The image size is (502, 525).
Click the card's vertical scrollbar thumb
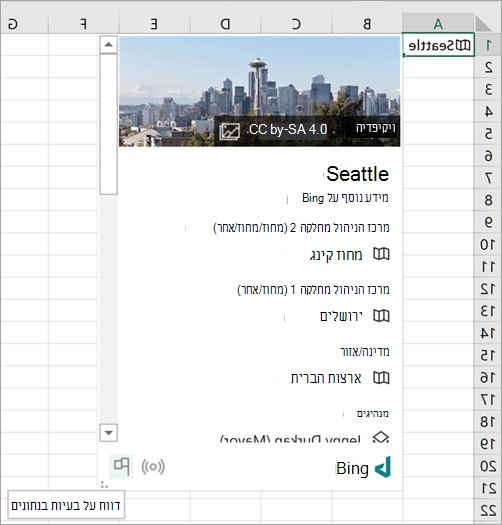(109, 124)
